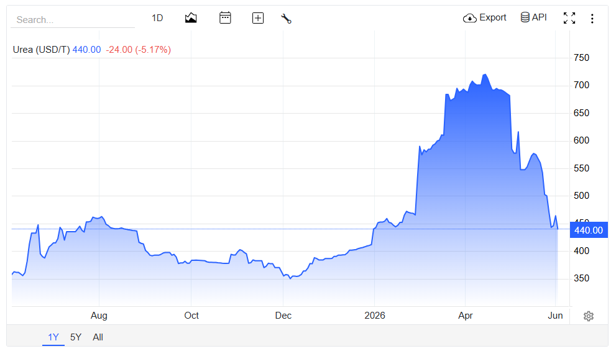616x364 pixels.
Task: Click the Urea (USD/T) series label
Action: point(41,50)
